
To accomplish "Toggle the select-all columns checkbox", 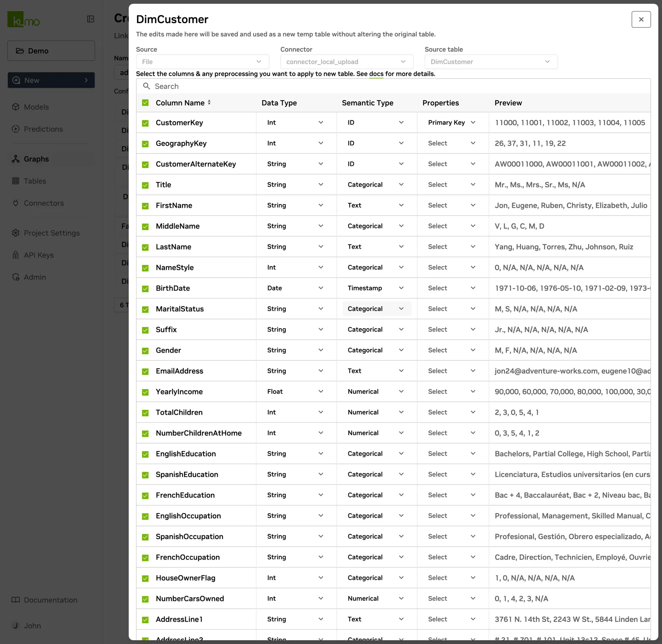I will tap(145, 103).
